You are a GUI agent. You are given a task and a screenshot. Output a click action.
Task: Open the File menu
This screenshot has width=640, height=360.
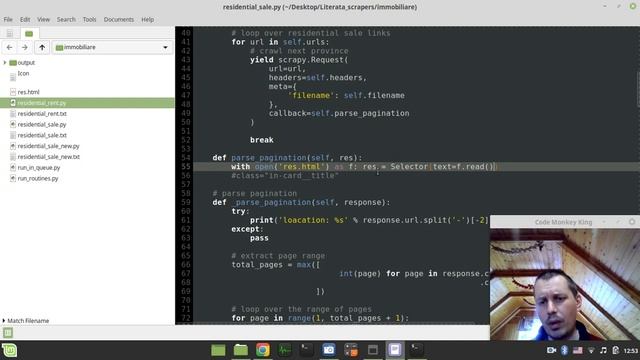[x=8, y=19]
